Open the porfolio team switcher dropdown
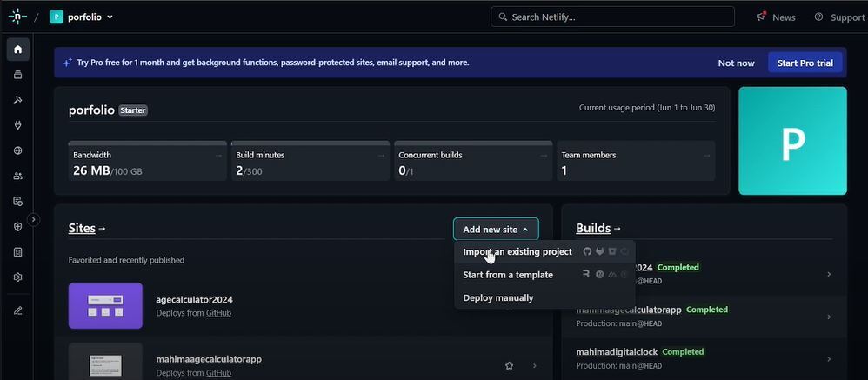868x380 pixels. point(82,17)
